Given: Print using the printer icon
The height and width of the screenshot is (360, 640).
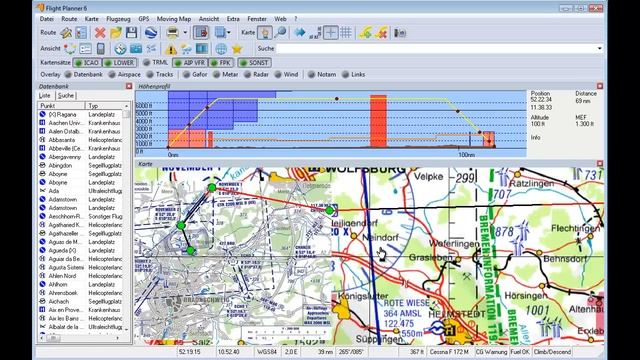Looking at the screenshot, I should [x=172, y=33].
